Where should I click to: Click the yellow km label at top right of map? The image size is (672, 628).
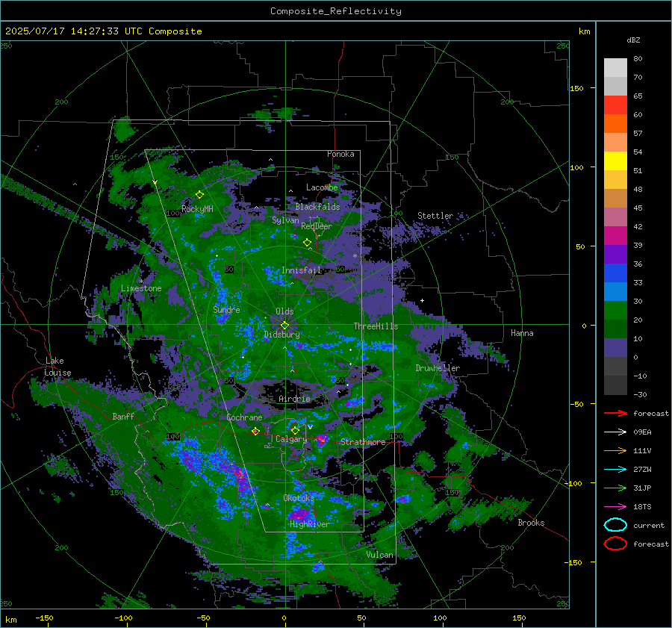584,31
